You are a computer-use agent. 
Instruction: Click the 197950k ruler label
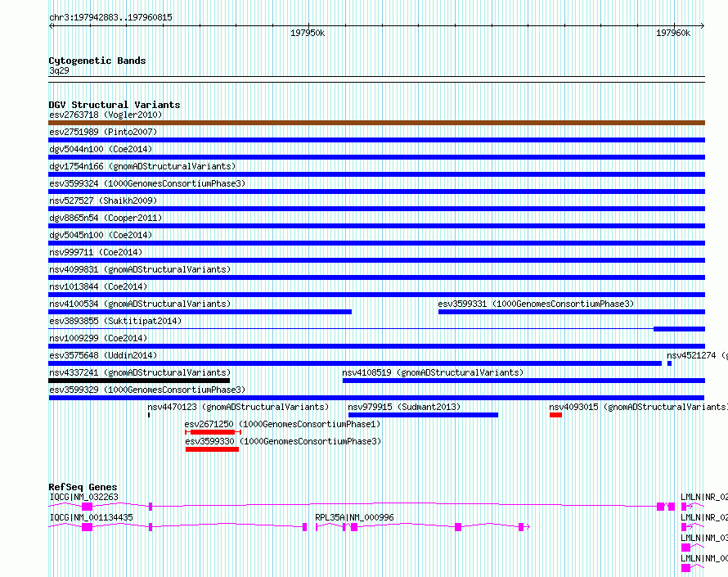coord(308,33)
